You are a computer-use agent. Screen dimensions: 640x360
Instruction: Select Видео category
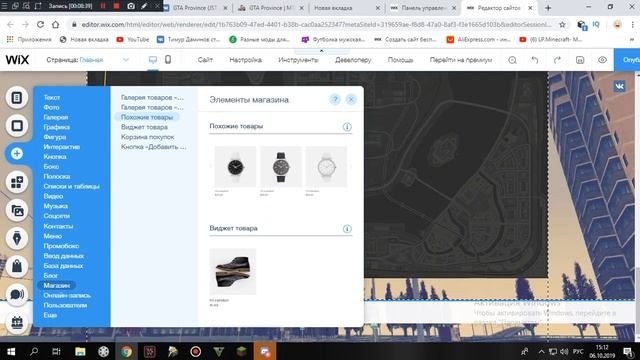pos(53,196)
